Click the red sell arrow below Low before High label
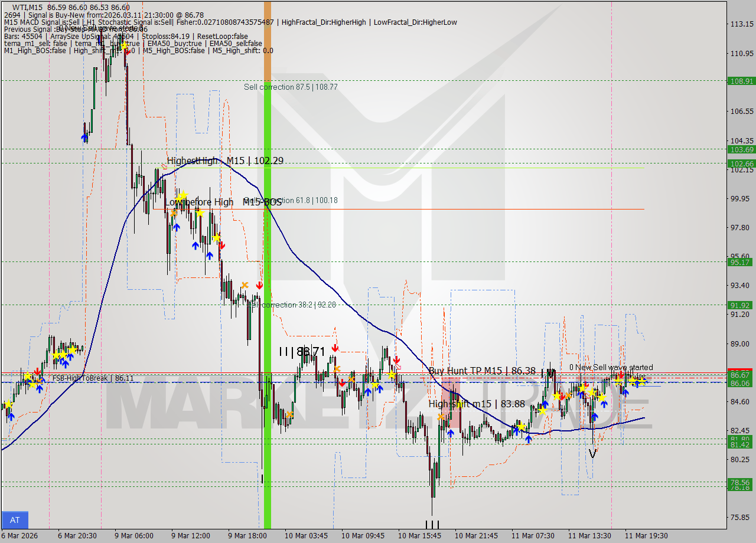Viewport: 756px width, 543px height. pyautogui.click(x=222, y=246)
